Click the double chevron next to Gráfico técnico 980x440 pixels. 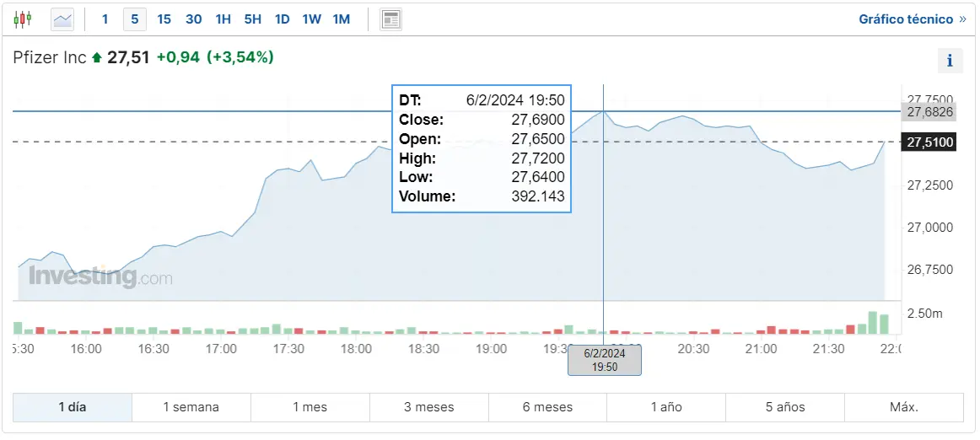coord(962,19)
